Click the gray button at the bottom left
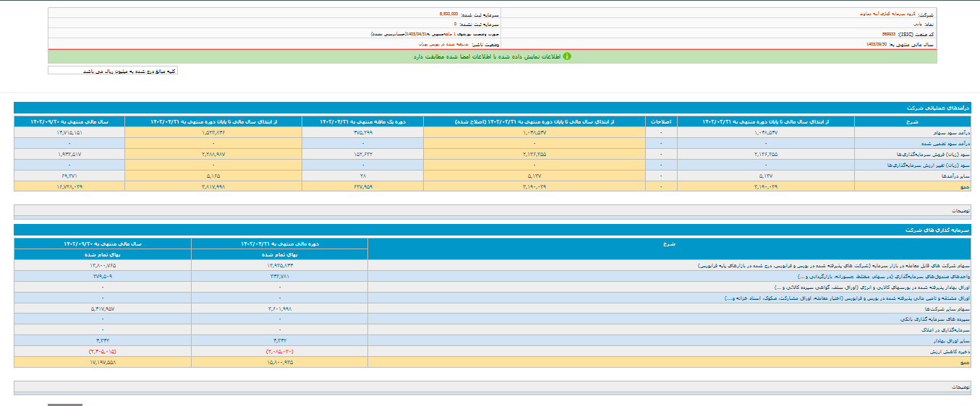Image resolution: width=980 pixels, height=406 pixels. click(x=64, y=404)
